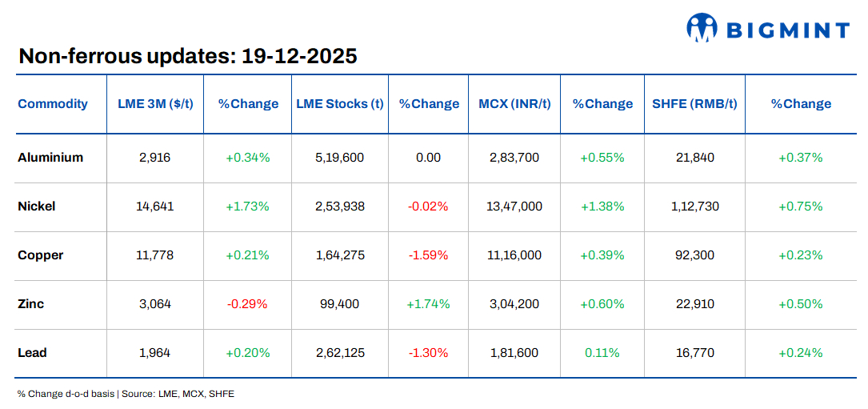
Task: Select the Copper row label
Action: coord(41,255)
